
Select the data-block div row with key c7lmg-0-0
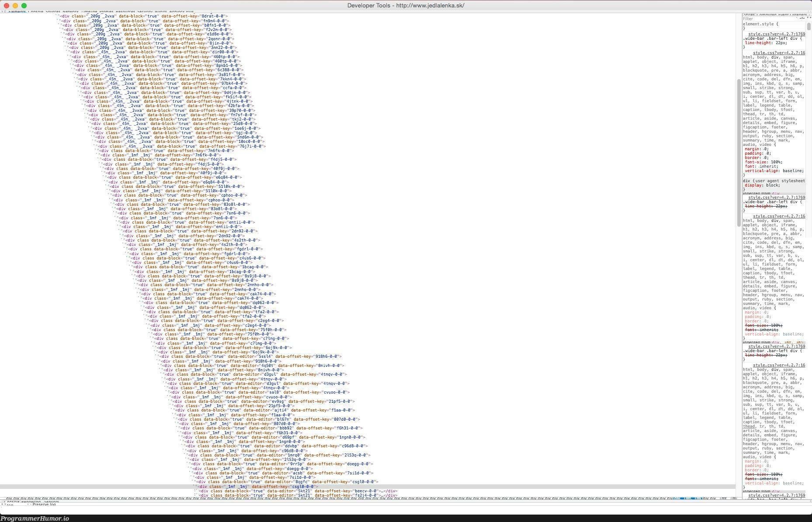pyautogui.click(x=222, y=339)
